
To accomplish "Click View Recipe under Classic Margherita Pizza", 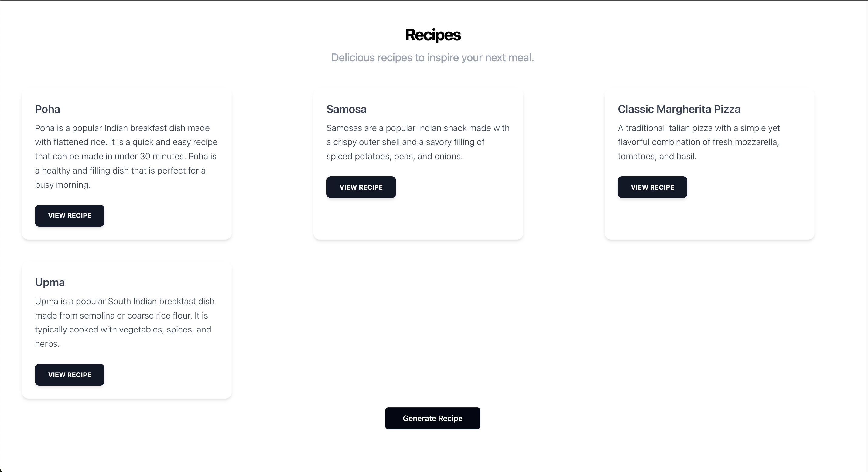I will [652, 187].
